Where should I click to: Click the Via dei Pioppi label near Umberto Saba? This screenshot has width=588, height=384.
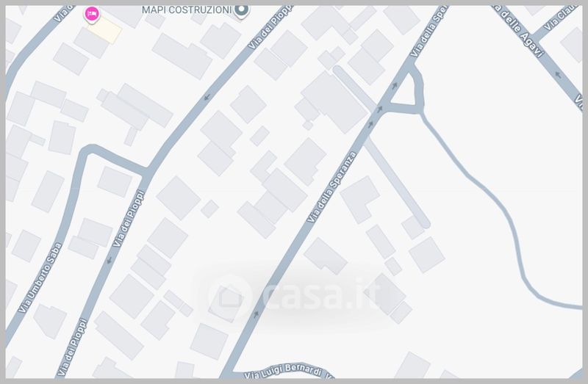(x=128, y=218)
